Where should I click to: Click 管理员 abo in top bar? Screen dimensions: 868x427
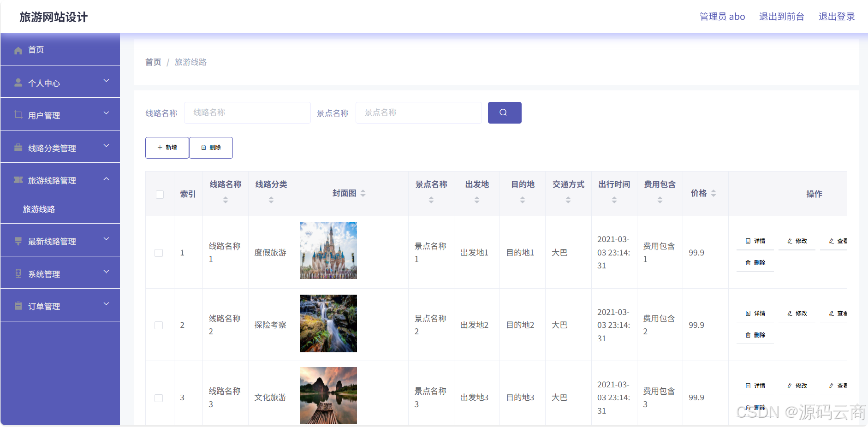pos(722,17)
